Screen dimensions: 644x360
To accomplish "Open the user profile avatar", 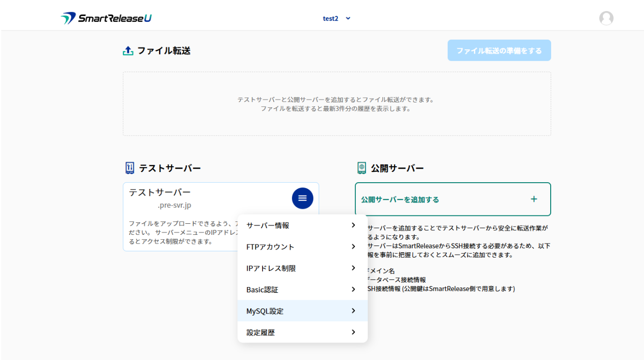I will [606, 18].
